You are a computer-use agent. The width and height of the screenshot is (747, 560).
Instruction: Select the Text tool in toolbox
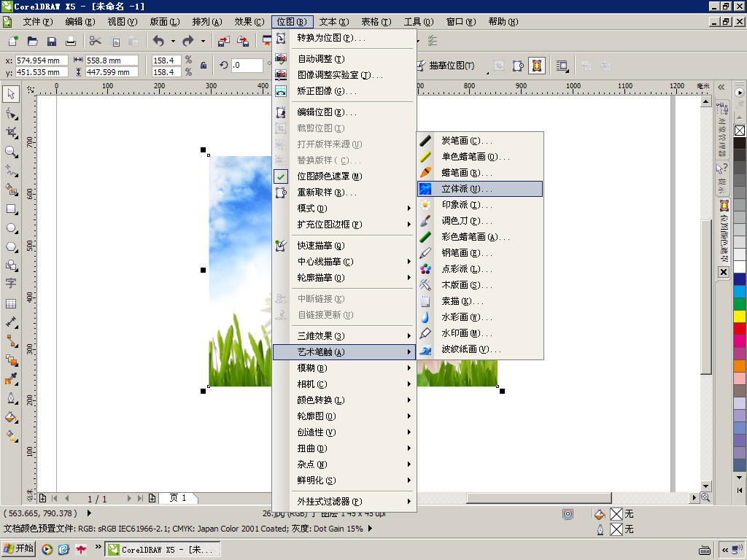11,284
